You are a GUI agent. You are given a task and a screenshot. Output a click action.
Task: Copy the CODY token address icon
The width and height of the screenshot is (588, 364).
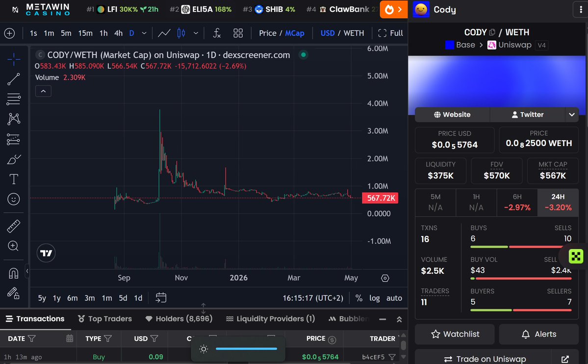click(492, 33)
